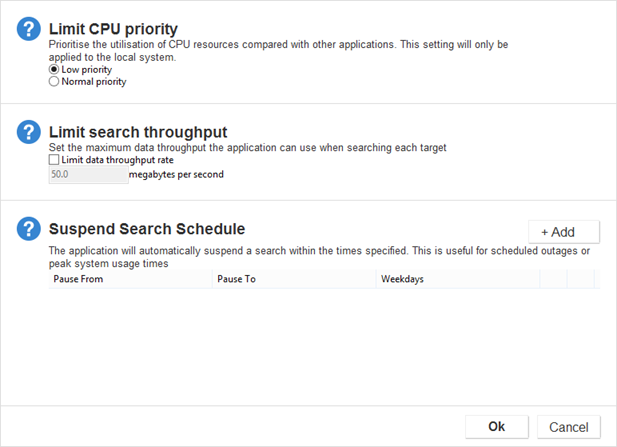Click the throughput rate field showing 50.0

pos(88,174)
